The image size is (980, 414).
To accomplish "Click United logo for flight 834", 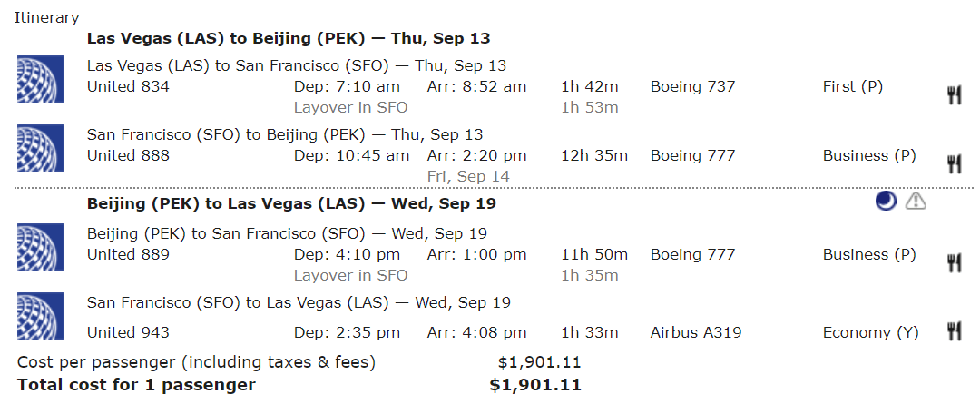I will point(41,79).
